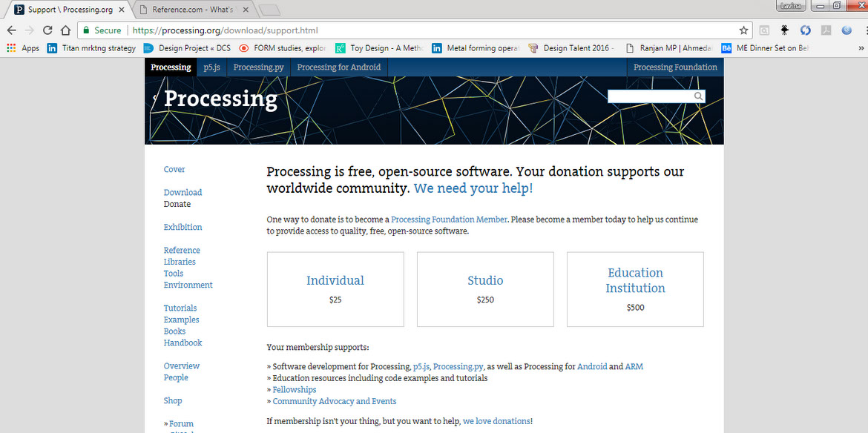This screenshot has width=868, height=433.
Task: Go back with the browser back arrow
Action: click(11, 30)
